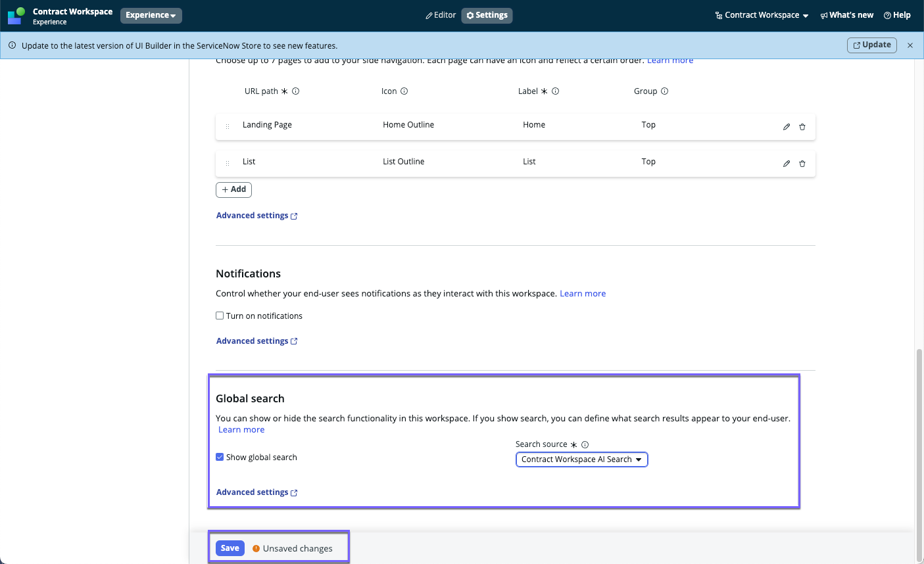Delete the Landing Page row with trash icon
The image size is (924, 564).
coord(802,127)
